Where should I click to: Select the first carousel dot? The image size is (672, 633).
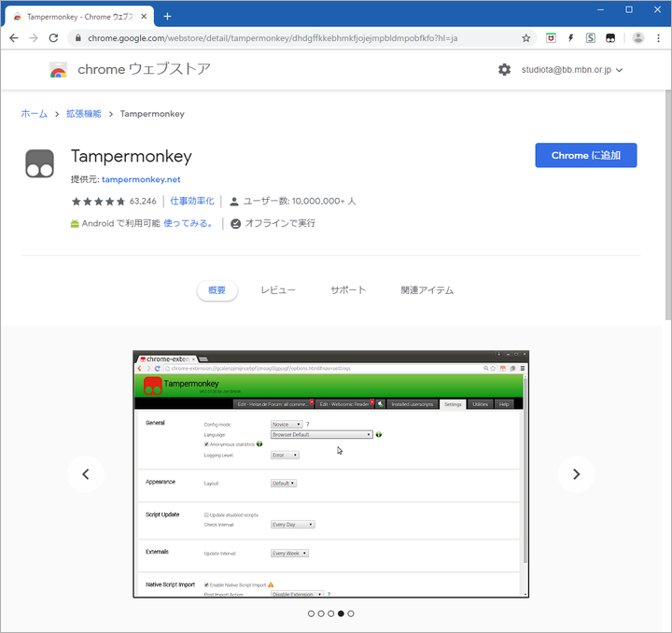coord(311,613)
